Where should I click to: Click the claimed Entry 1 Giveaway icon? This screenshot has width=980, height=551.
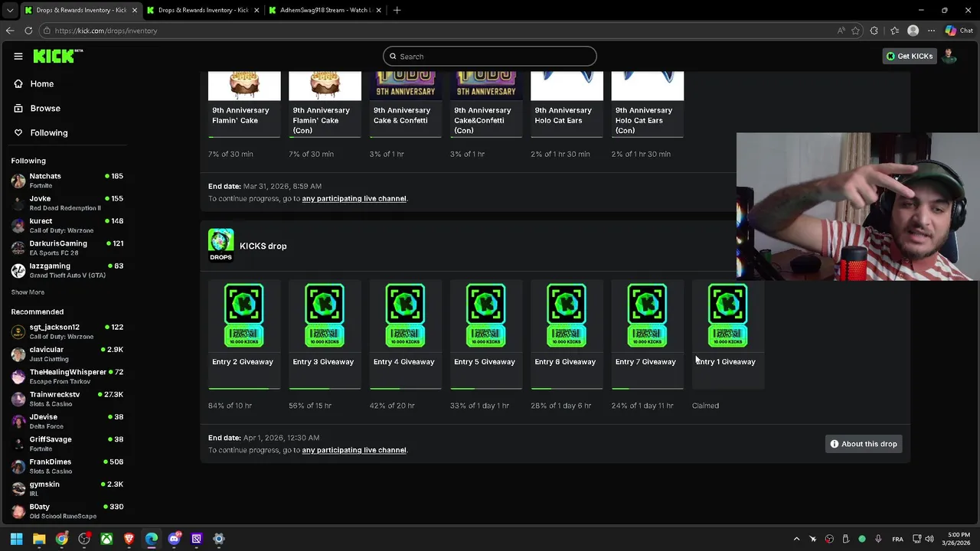[727, 315]
